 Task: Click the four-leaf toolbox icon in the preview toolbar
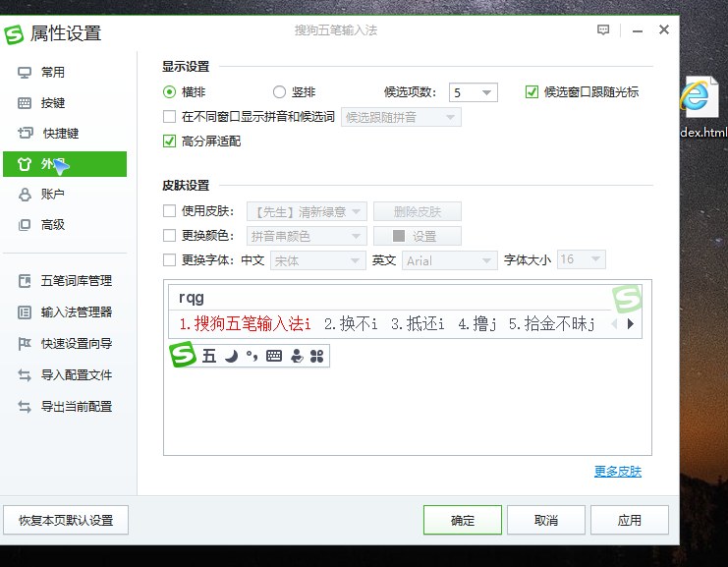[316, 356]
